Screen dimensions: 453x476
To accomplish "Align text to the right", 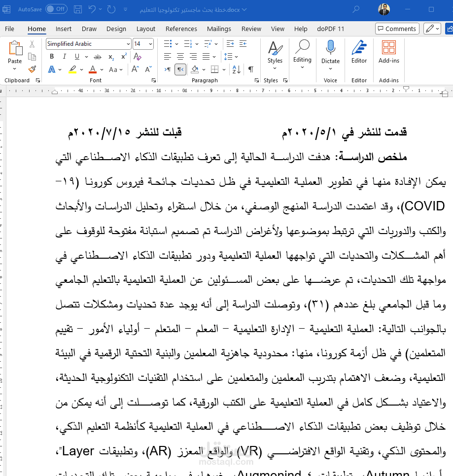I will pos(193,57).
